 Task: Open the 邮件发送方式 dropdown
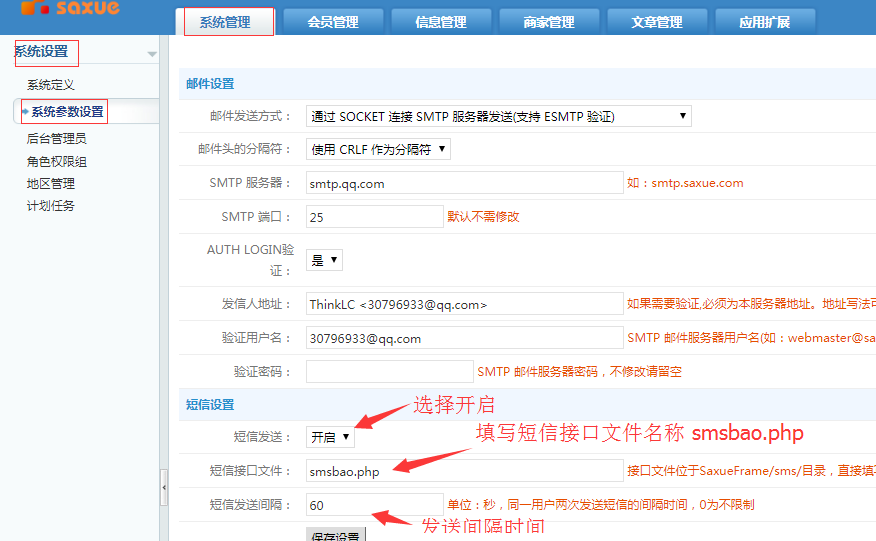coord(498,116)
